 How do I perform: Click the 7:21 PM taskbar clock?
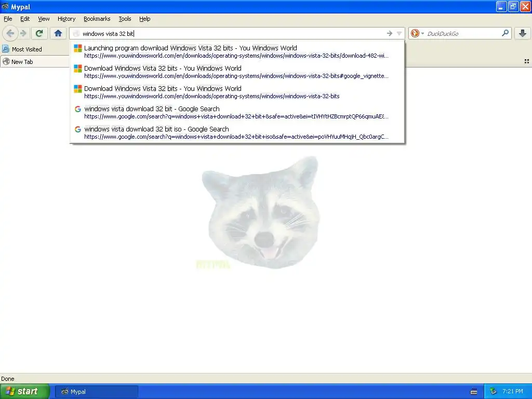(x=513, y=391)
